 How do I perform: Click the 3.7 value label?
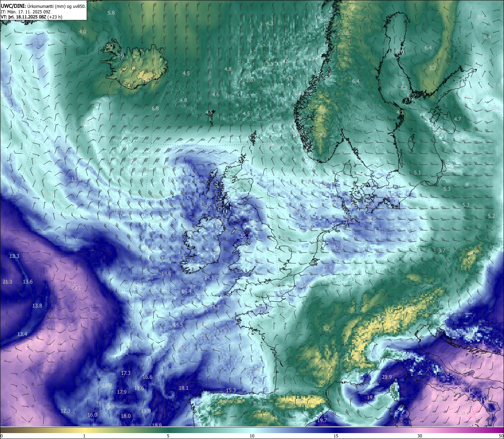click(x=442, y=250)
